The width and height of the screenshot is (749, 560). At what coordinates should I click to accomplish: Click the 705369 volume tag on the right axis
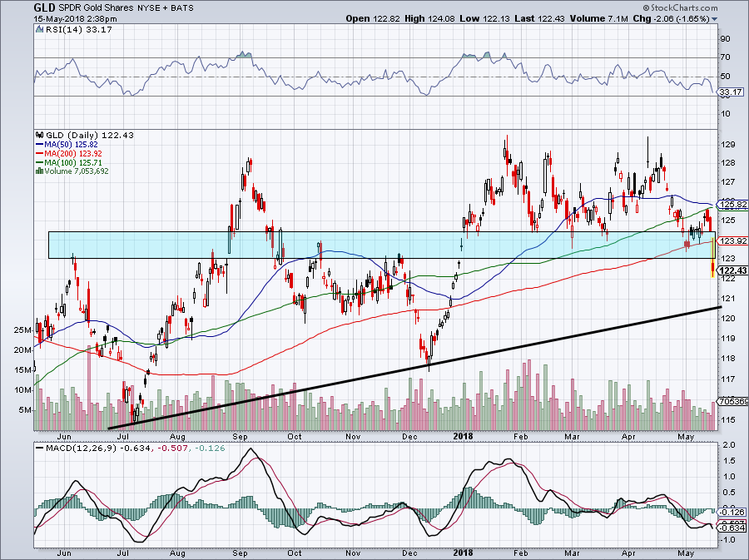coord(733,402)
